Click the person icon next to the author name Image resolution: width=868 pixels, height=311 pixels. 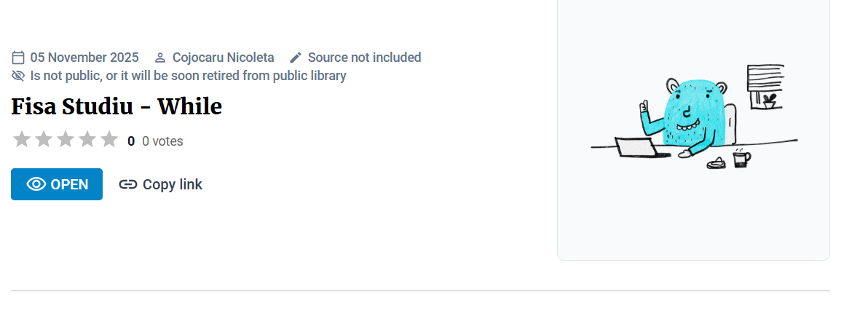click(160, 58)
